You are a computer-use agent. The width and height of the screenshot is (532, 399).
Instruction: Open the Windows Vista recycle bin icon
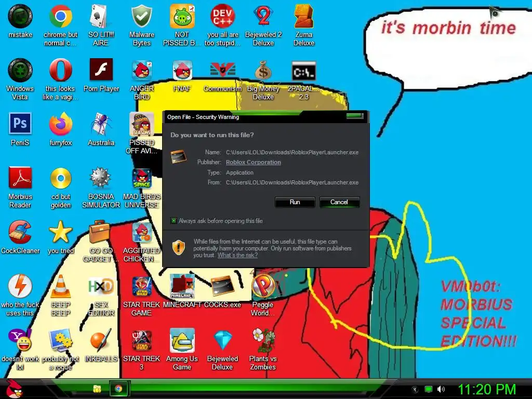(x=20, y=71)
